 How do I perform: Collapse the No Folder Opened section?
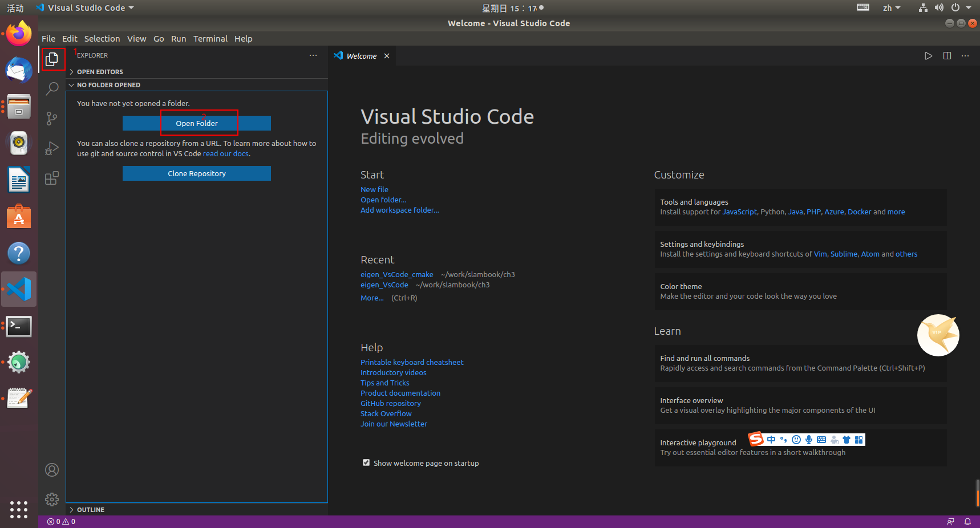[197, 85]
